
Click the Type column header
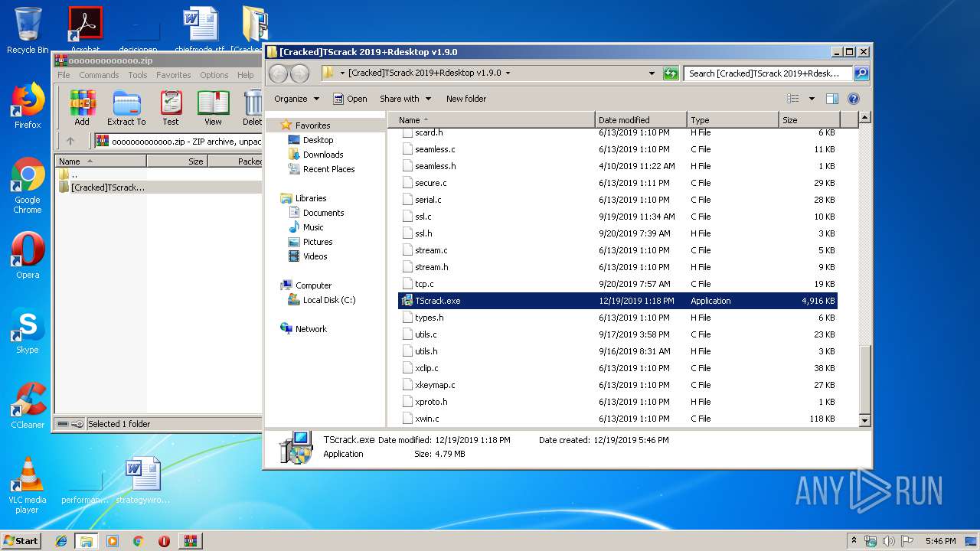(733, 120)
